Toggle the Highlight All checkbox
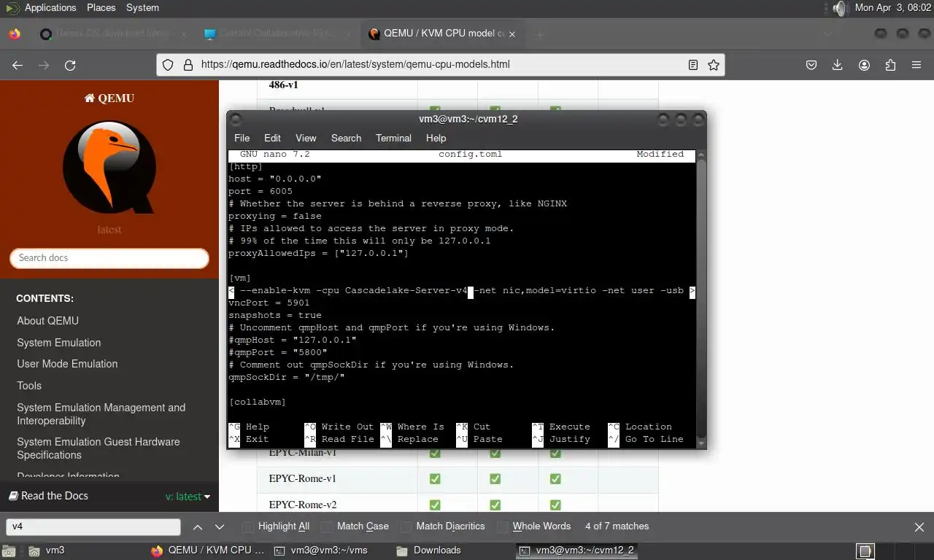934x560 pixels. point(248,526)
